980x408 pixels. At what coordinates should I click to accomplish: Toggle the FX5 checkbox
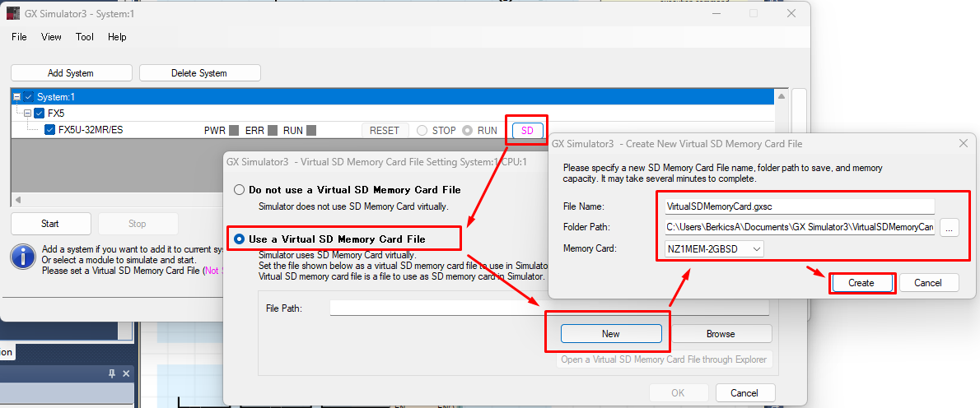click(40, 114)
